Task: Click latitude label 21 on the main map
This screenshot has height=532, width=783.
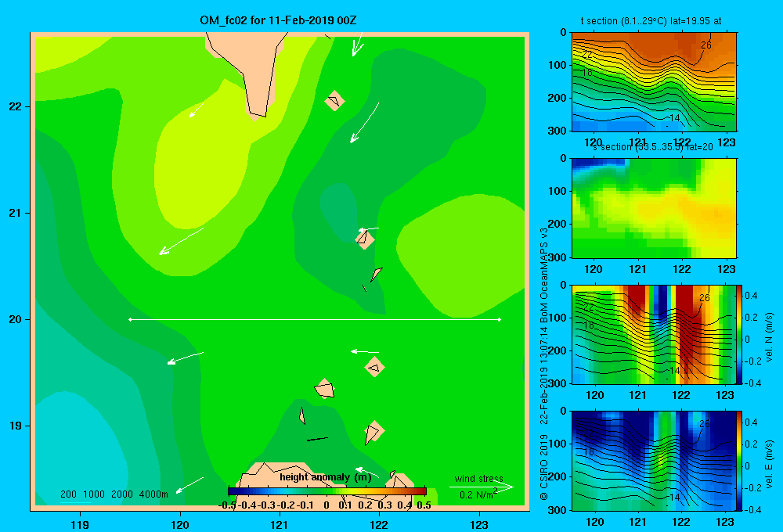Action: 16,213
